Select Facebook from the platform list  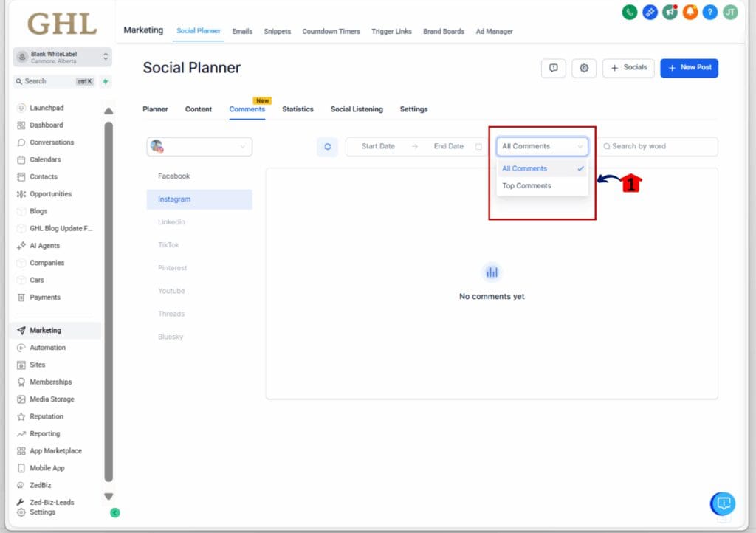click(173, 176)
